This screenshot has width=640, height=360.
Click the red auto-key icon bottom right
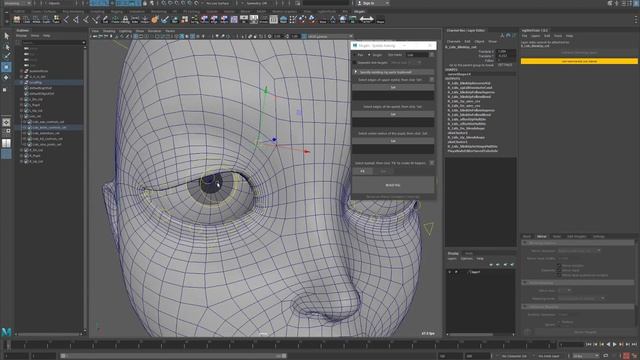pyautogui.click(x=626, y=356)
